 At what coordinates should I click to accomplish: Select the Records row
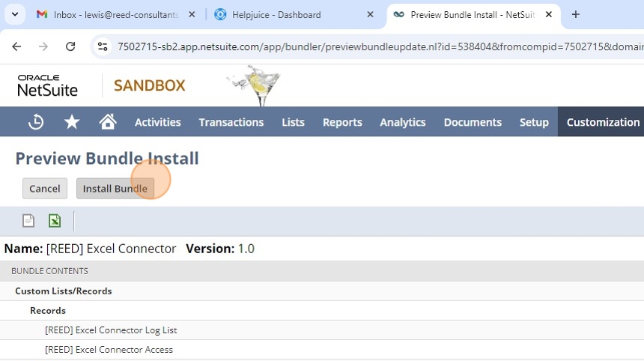tap(322, 311)
